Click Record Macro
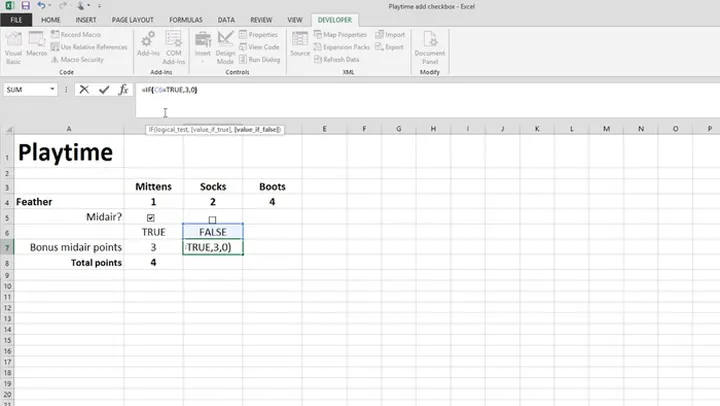 pyautogui.click(x=76, y=34)
